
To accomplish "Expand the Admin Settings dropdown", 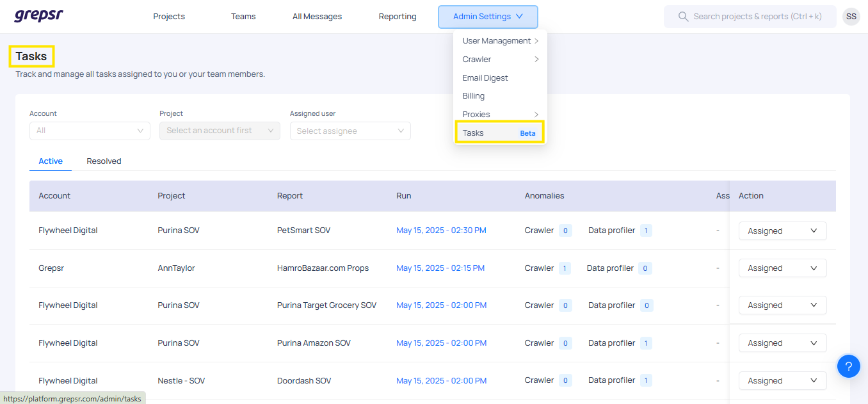I will click(488, 17).
